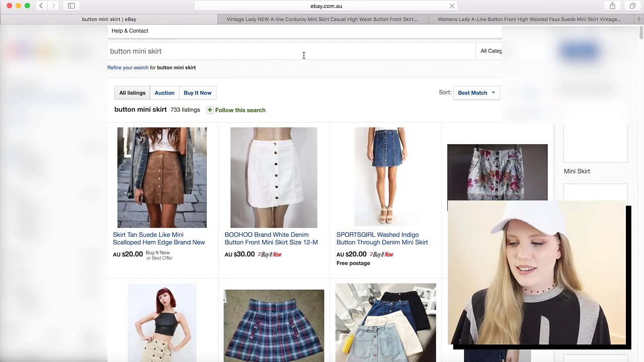Go forward with Safari forward arrow
Image resolution: width=644 pixels, height=362 pixels.
tap(53, 6)
